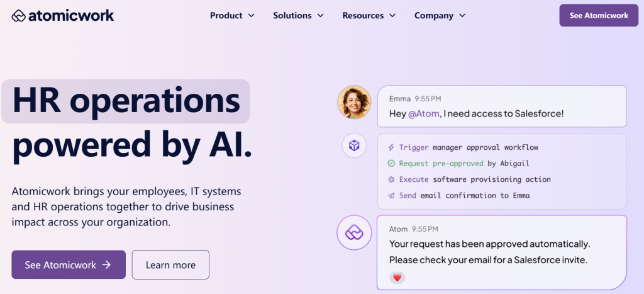Open the Company menu
This screenshot has height=294, width=644.
point(440,15)
